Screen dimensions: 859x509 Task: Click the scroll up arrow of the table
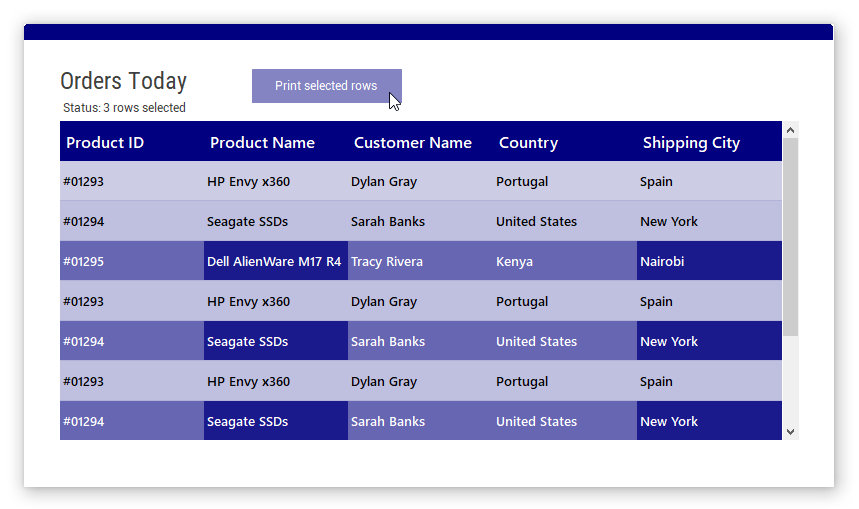[790, 130]
